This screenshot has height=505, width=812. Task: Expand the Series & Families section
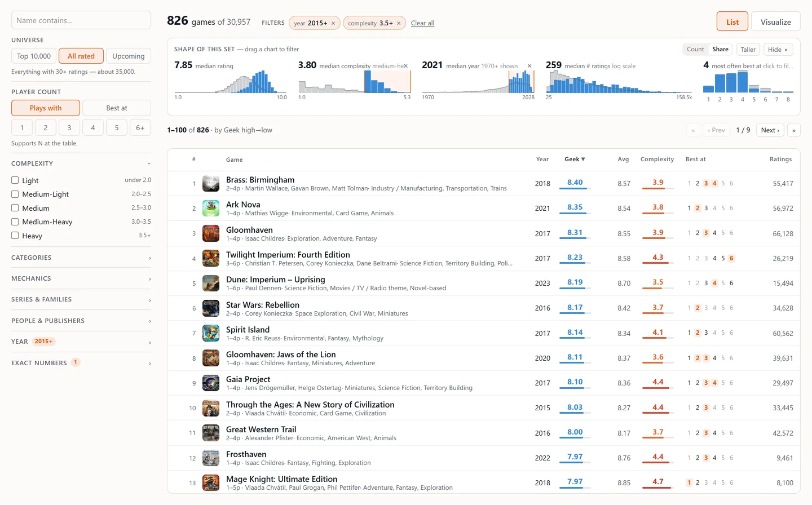81,299
